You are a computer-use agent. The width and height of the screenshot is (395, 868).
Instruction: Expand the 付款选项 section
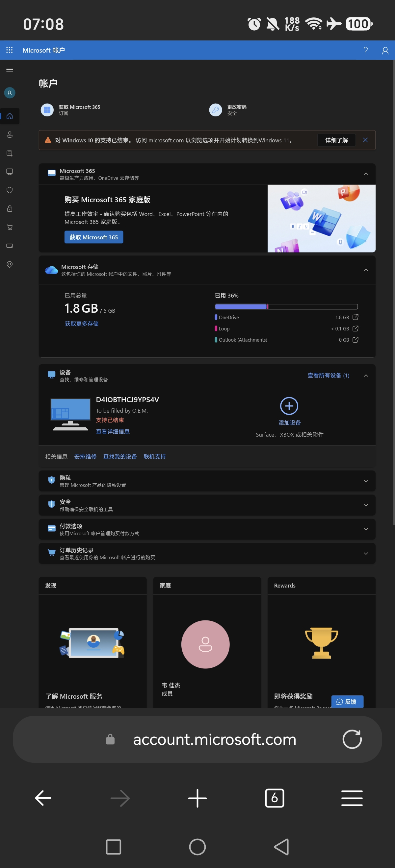point(366,529)
